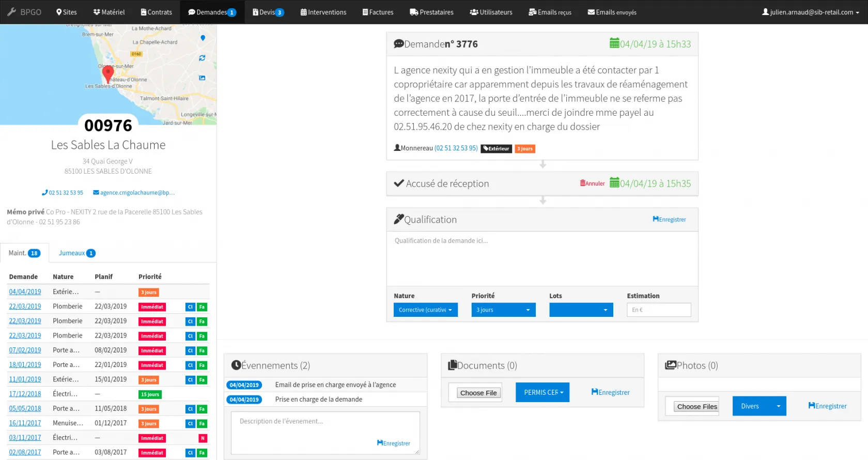The height and width of the screenshot is (460, 868).
Task: Click the wrench BPGO logo icon
Action: pyautogui.click(x=11, y=12)
